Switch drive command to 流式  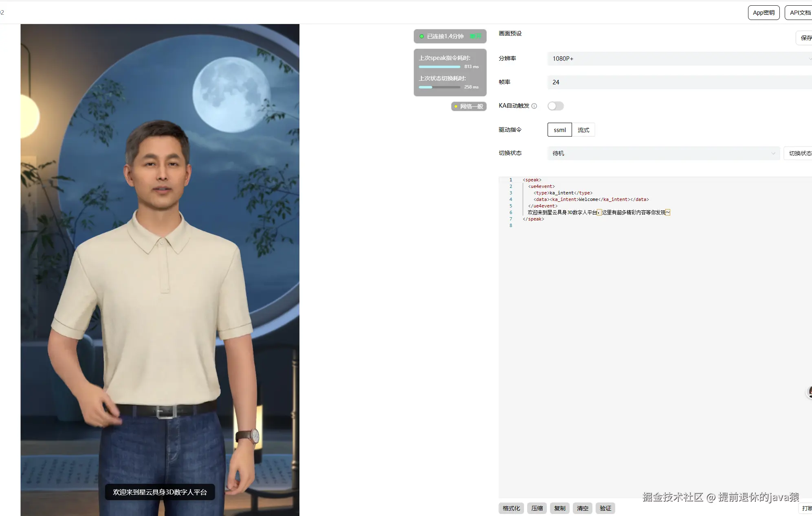pyautogui.click(x=583, y=130)
